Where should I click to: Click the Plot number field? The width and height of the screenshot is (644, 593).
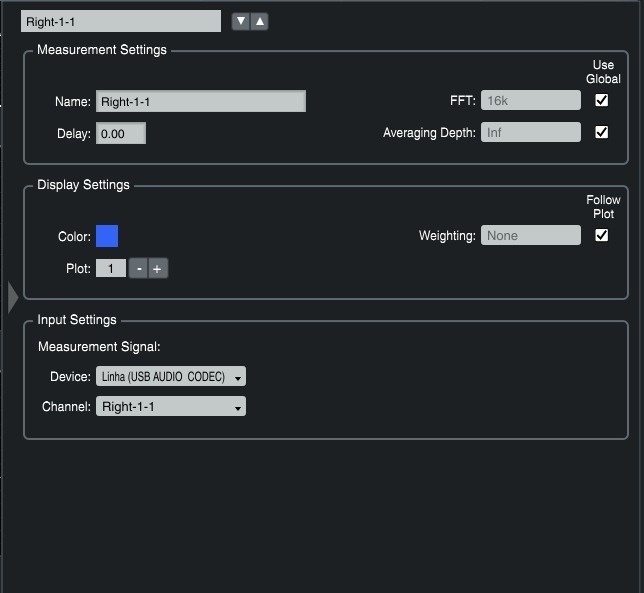110,268
